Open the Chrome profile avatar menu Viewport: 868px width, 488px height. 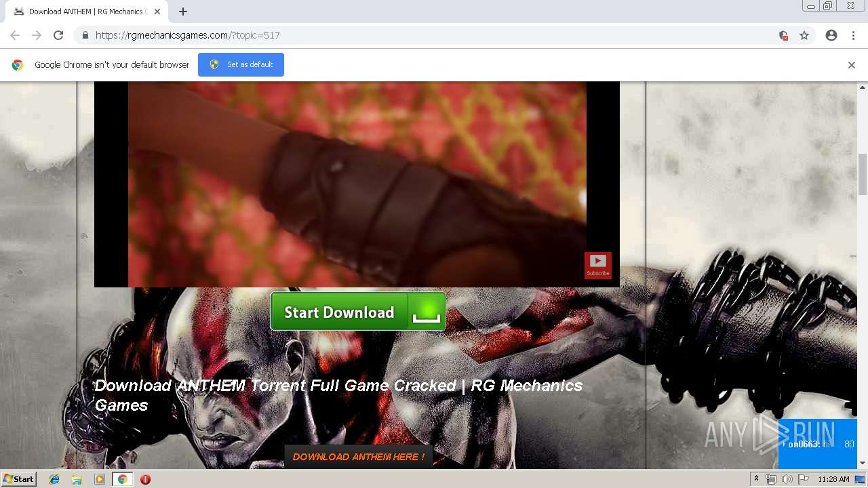[x=831, y=35]
